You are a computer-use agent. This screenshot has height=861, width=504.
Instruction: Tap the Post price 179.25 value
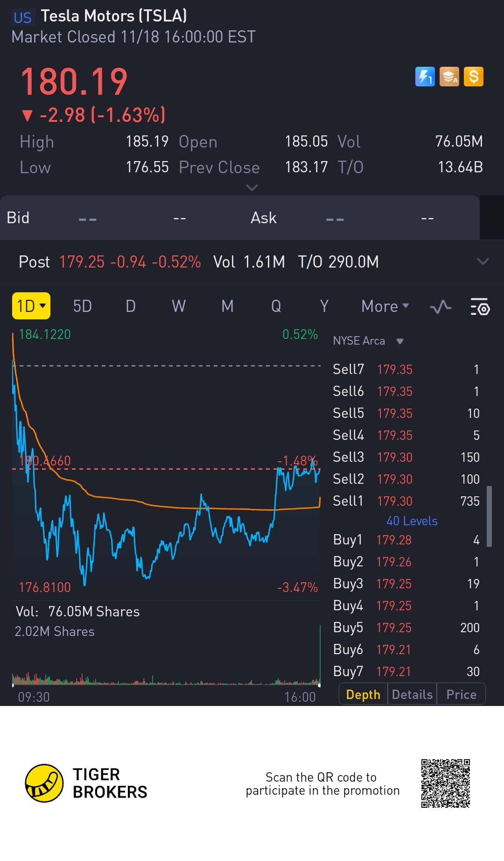coord(82,262)
